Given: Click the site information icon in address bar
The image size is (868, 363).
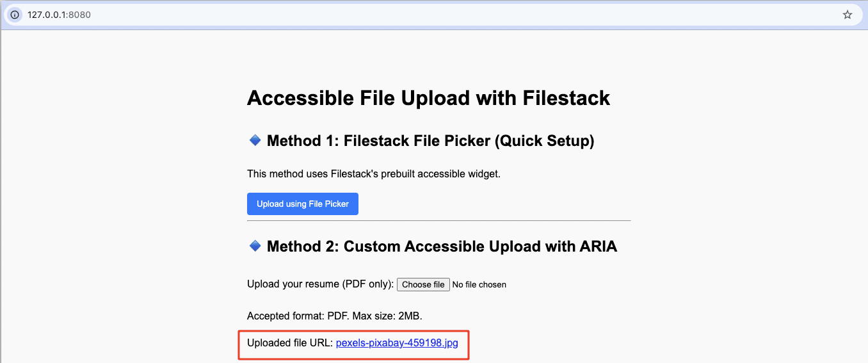Looking at the screenshot, I should pos(15,15).
